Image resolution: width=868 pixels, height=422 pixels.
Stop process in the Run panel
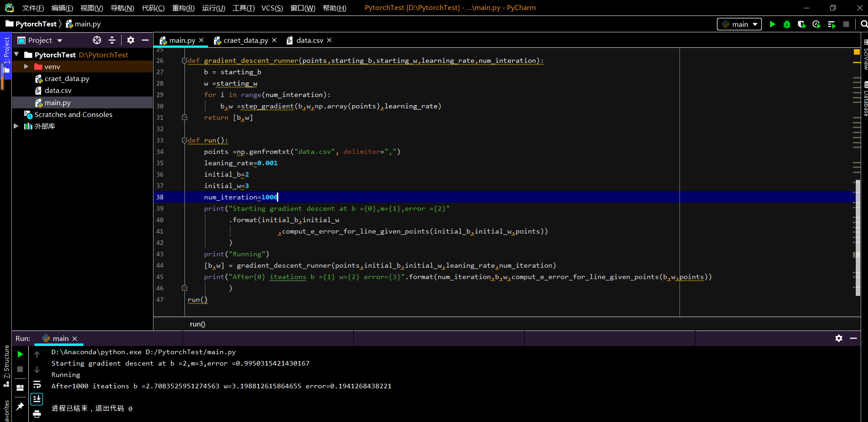click(x=20, y=369)
